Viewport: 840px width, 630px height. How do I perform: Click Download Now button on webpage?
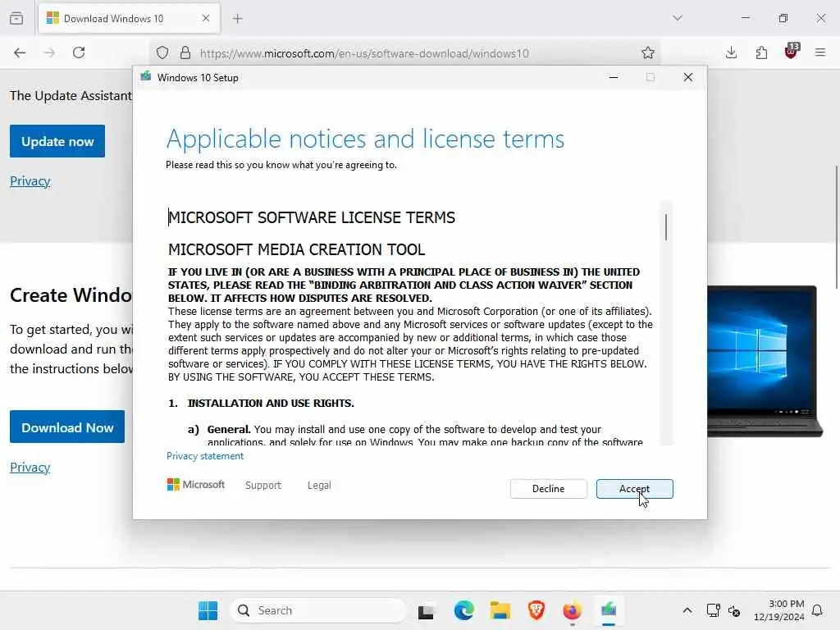pos(67,427)
